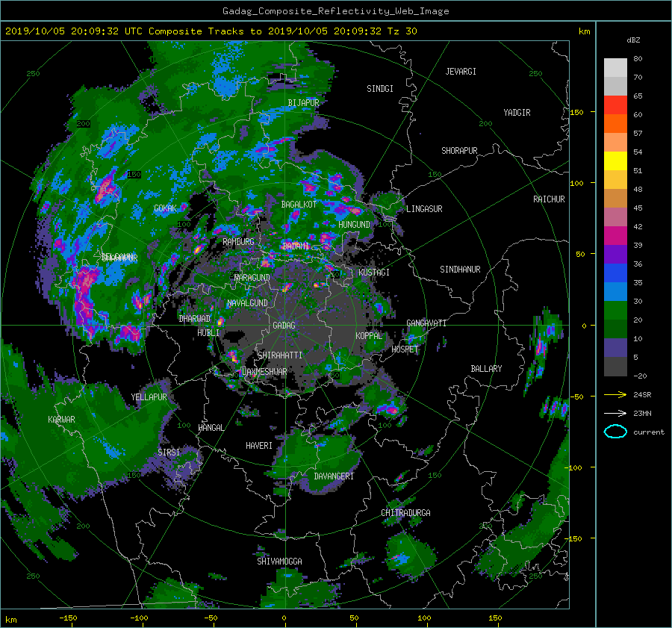The image size is (672, 628).
Task: Click the -150 bottom axis tick label
Action: point(68,618)
